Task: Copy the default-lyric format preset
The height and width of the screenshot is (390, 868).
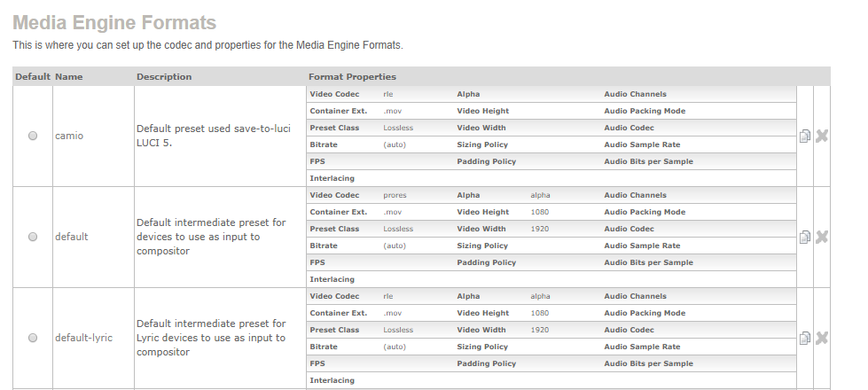Action: [805, 339]
